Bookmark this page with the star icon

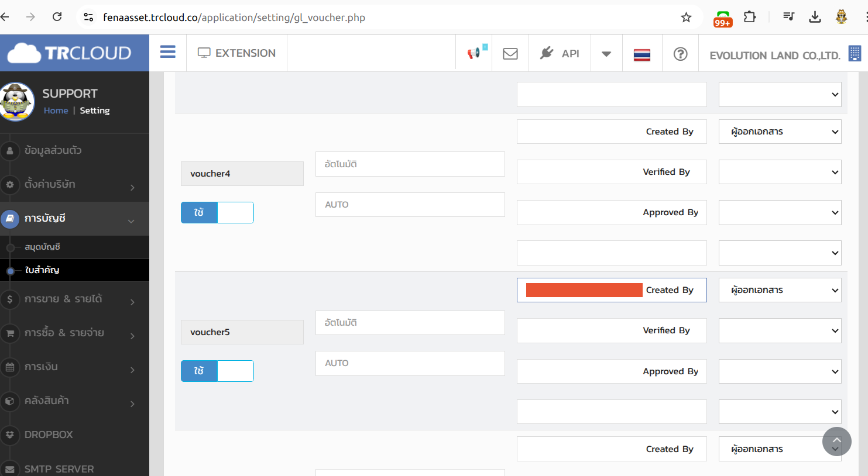coord(686,18)
